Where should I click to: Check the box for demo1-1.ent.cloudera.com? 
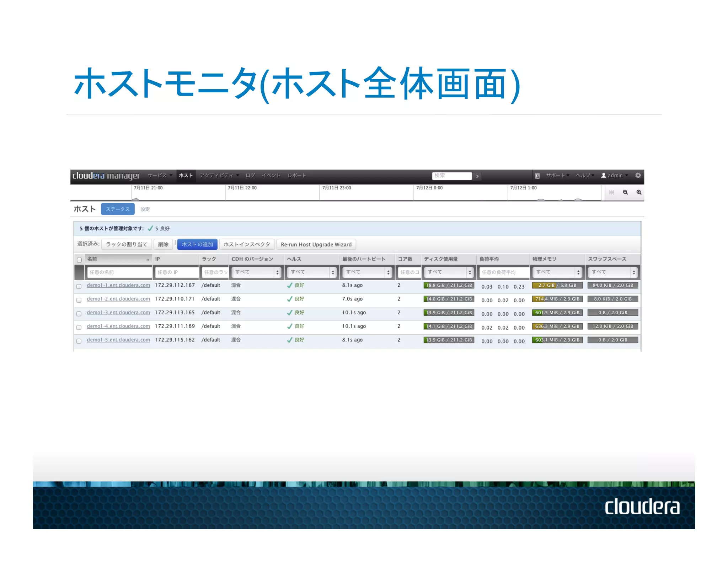click(x=79, y=286)
